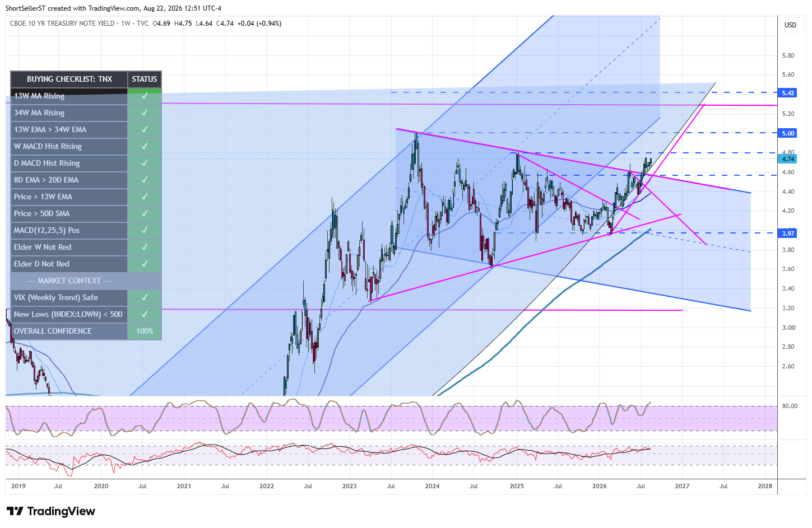The image size is (812, 528).
Task: Click the 80.00 oscillator axis value
Action: 790,406
